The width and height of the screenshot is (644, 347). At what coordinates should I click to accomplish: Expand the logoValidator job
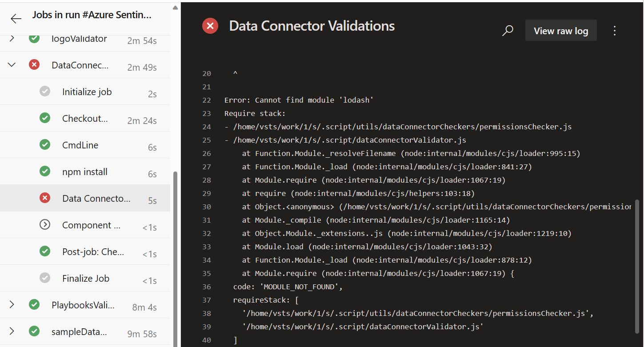12,39
